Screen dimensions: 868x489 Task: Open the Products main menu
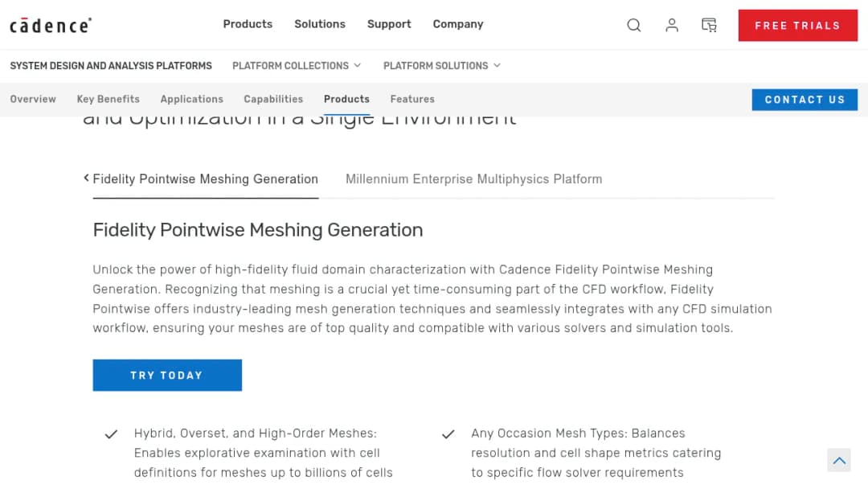248,24
